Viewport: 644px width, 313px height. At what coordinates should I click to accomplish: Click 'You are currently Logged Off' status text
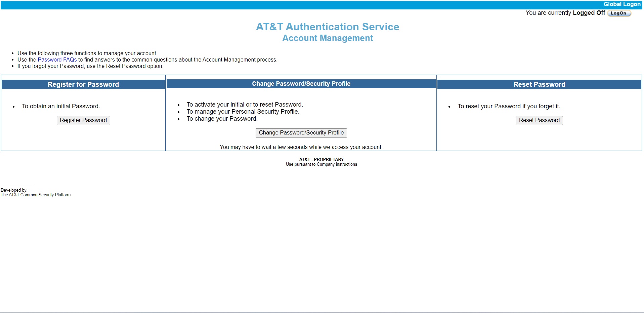coord(565,13)
